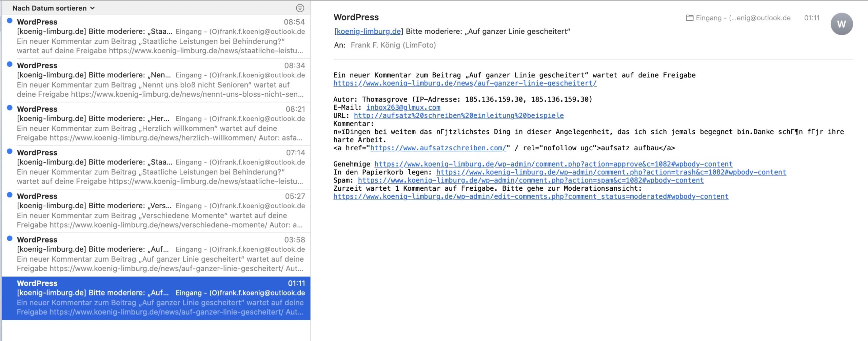
Task: Open the Moderationsansicht edit-comments link
Action: (531, 196)
